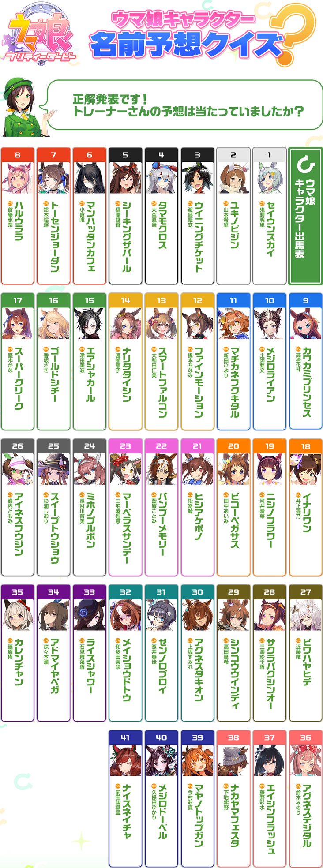Select Nakayama Festa beanie portrait card 38
Image resolution: width=323 pixels, height=868 pixels.
(233, 760)
